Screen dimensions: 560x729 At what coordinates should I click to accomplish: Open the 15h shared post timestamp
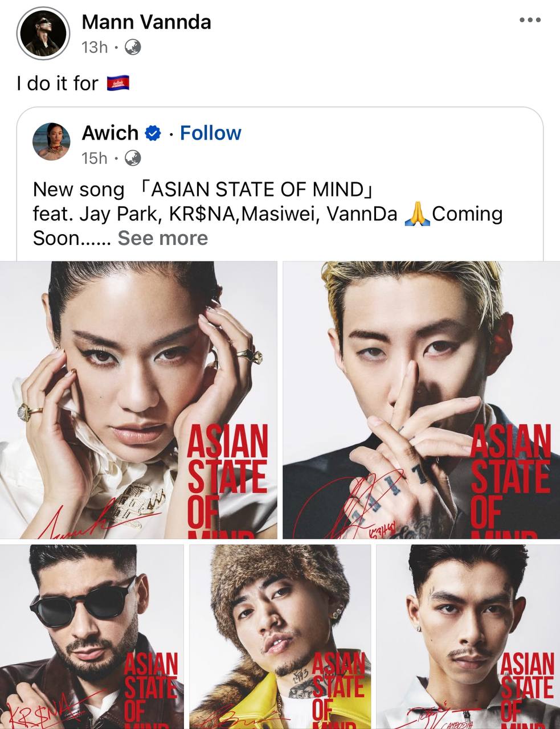point(95,158)
